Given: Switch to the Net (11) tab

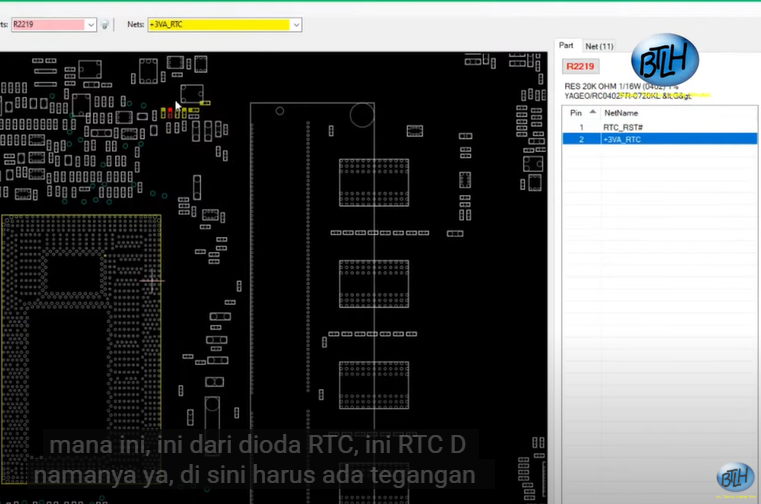Looking at the screenshot, I should tap(600, 46).
